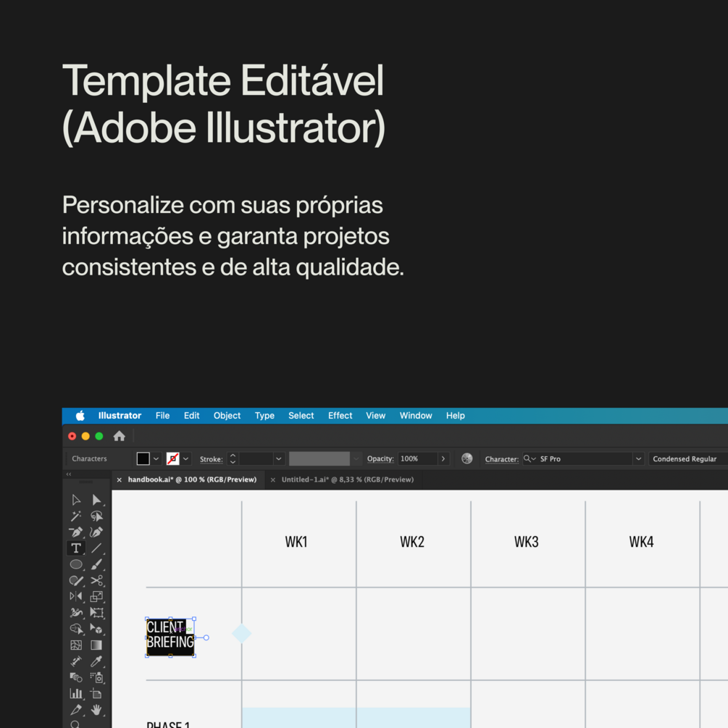Image resolution: width=728 pixels, height=728 pixels.
Task: Select the Free Transform tool
Action: (x=96, y=613)
